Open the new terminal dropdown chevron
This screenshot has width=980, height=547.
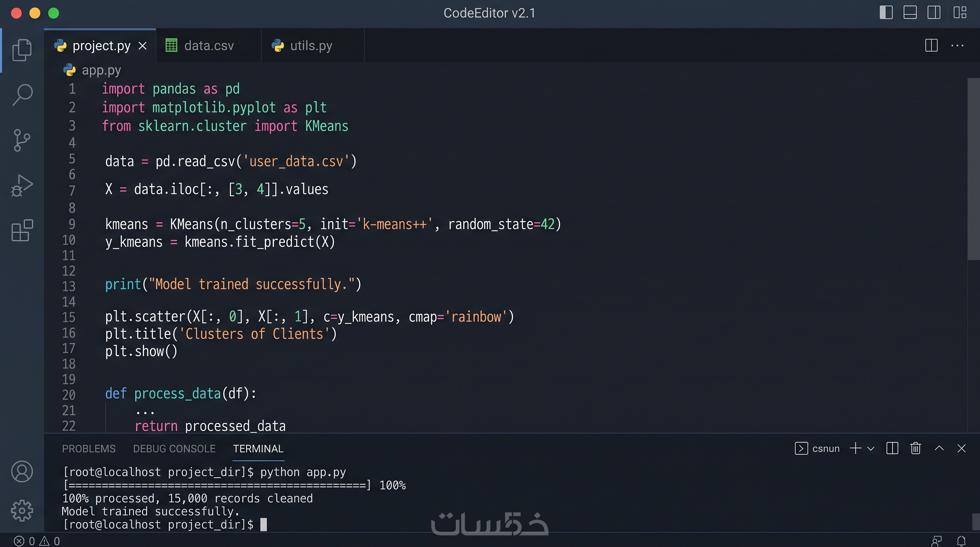pos(870,448)
